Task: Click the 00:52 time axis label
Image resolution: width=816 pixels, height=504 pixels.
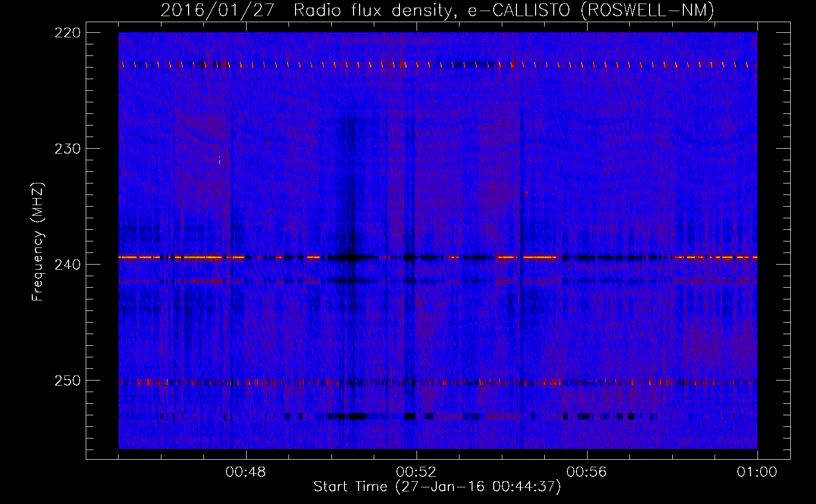Action: [416, 472]
